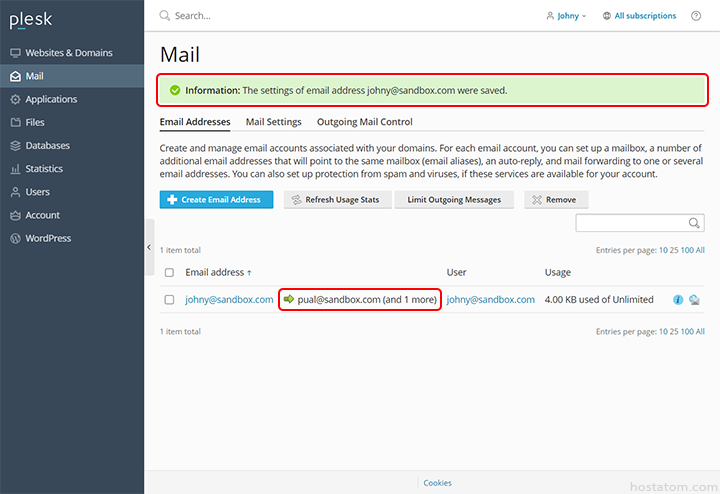Check the select-all checkbox in table header
Image resolution: width=720 pixels, height=494 pixels.
(169, 272)
